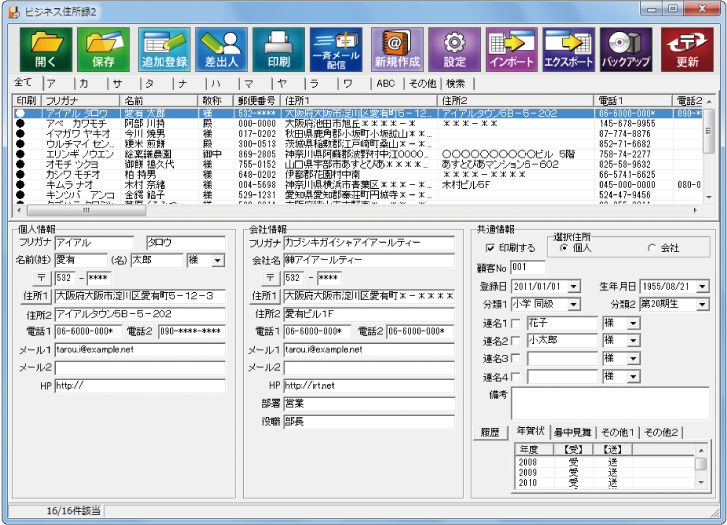Open 設定 (Settings) gear icon
The image size is (727, 525).
point(454,47)
